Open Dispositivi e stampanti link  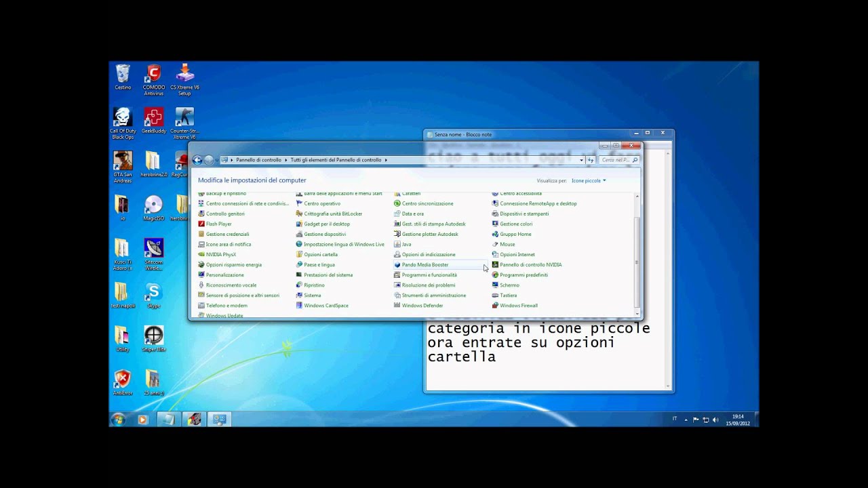(520, 213)
